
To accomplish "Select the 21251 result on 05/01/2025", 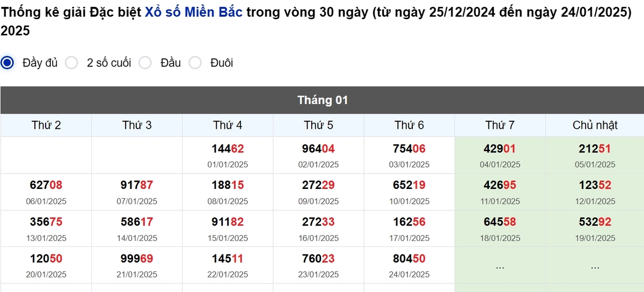I will pos(595,149).
